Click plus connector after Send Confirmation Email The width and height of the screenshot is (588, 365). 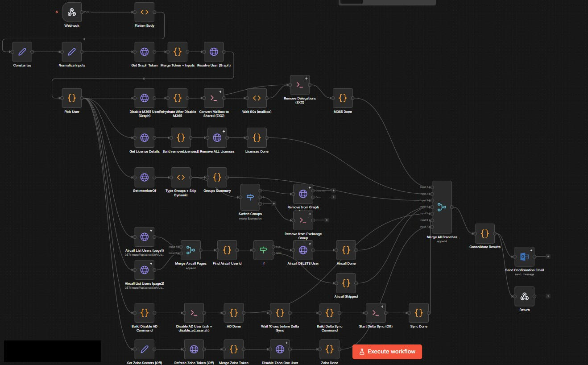pos(548,257)
